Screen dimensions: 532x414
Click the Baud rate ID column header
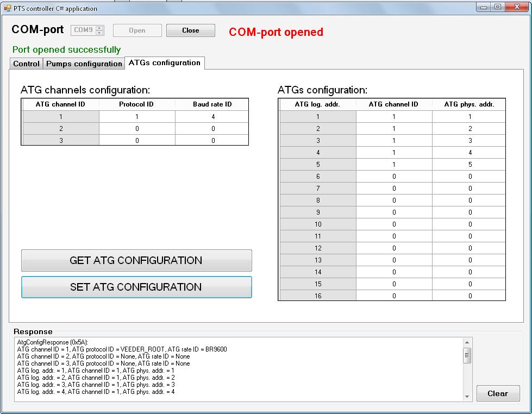pyautogui.click(x=212, y=104)
